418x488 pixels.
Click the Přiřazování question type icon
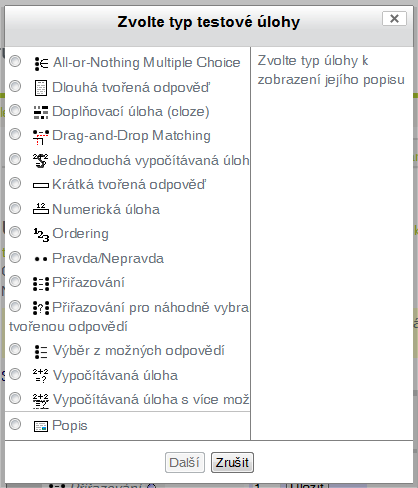point(41,284)
